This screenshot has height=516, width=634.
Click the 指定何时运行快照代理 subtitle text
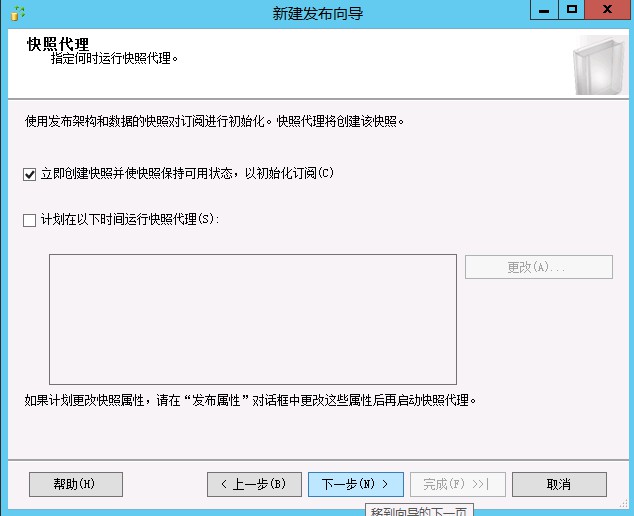coord(114,59)
